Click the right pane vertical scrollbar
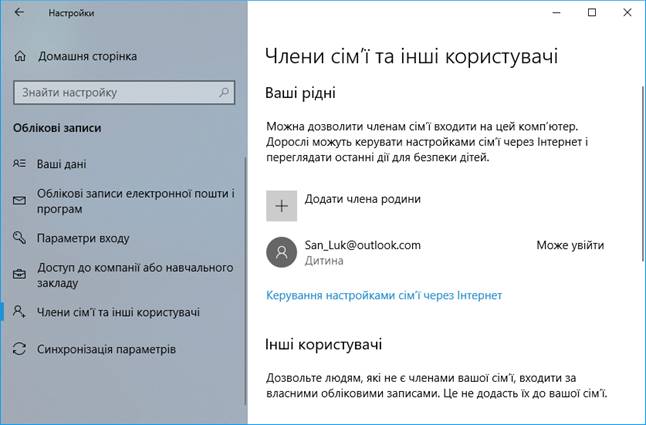The image size is (646, 425). 643,173
